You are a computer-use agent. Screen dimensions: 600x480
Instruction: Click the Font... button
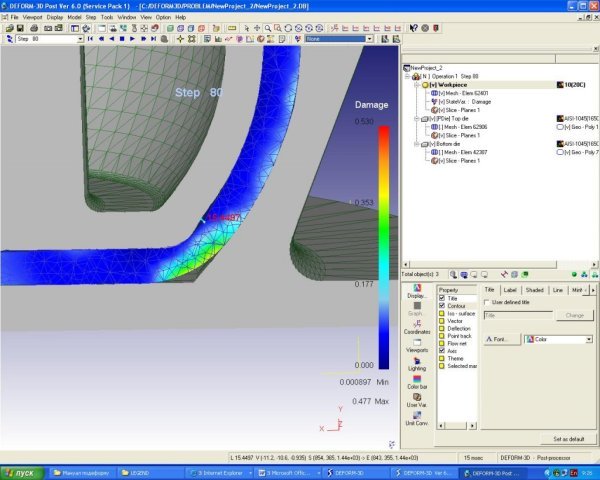pyautogui.click(x=502, y=339)
